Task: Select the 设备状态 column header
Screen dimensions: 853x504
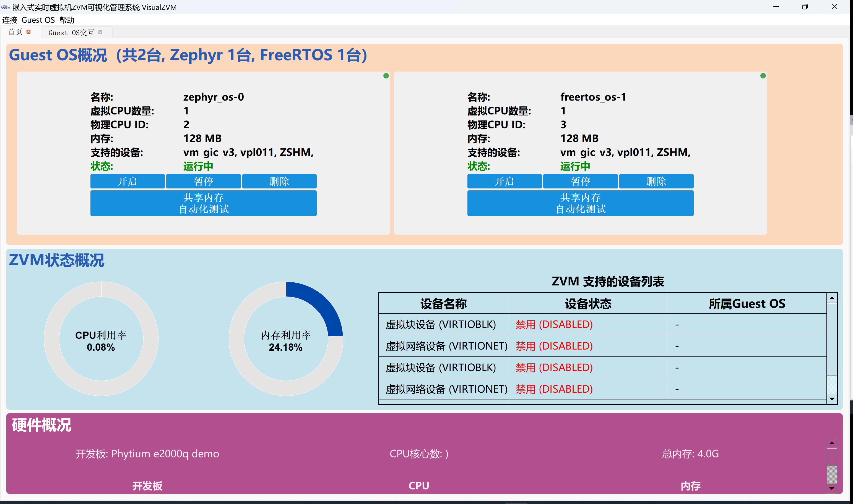Action: pyautogui.click(x=588, y=304)
